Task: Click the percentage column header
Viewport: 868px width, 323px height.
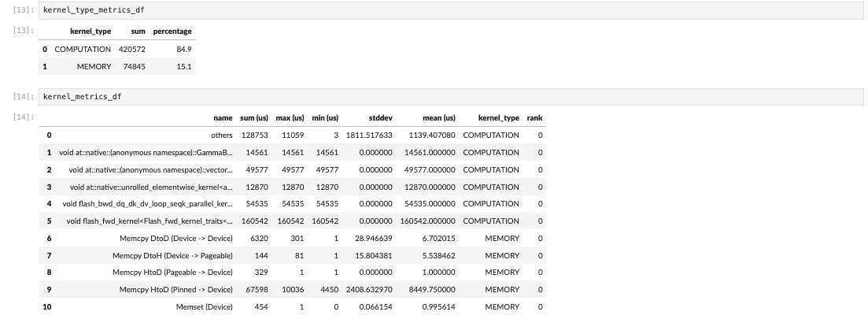Action: point(172,32)
